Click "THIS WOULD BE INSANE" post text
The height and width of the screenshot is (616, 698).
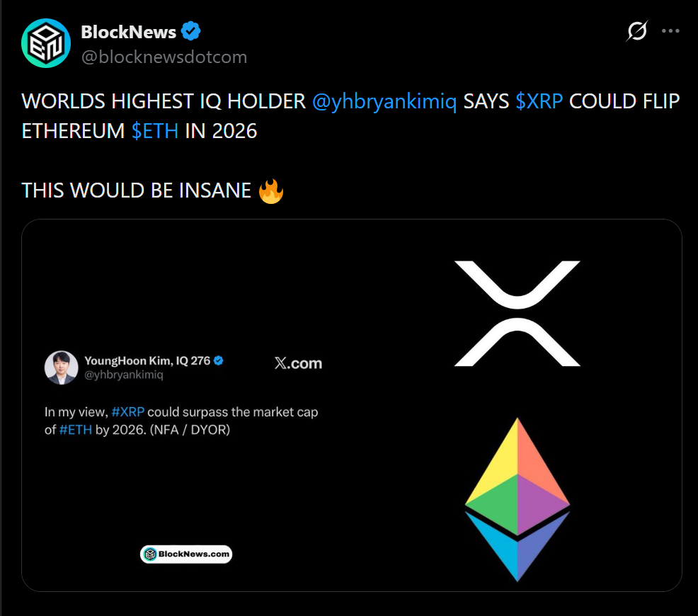click(137, 190)
